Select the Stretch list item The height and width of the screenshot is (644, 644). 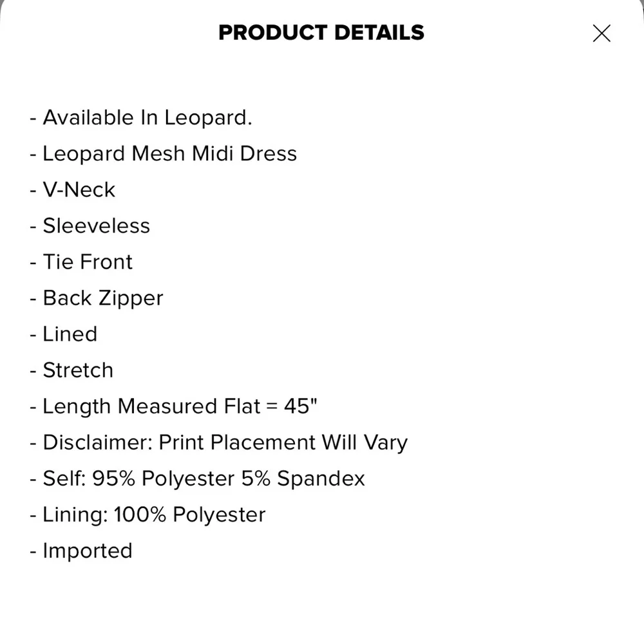tap(78, 370)
